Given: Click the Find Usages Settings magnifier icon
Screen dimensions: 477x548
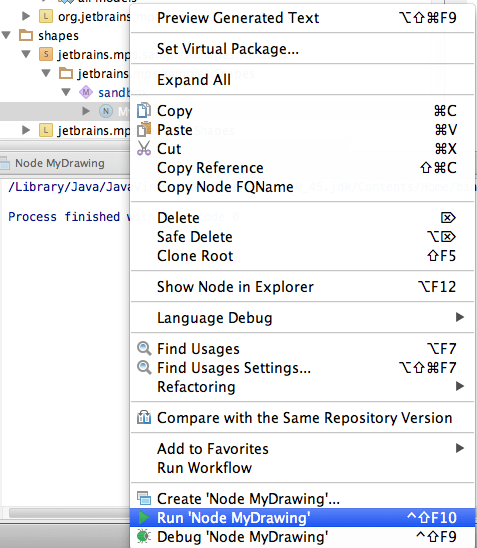Looking at the screenshot, I should coord(144,367).
